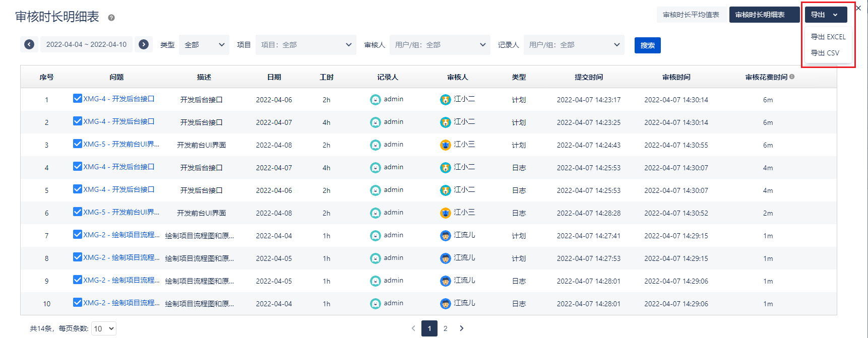Click the help question mark beside the title

coord(111,18)
